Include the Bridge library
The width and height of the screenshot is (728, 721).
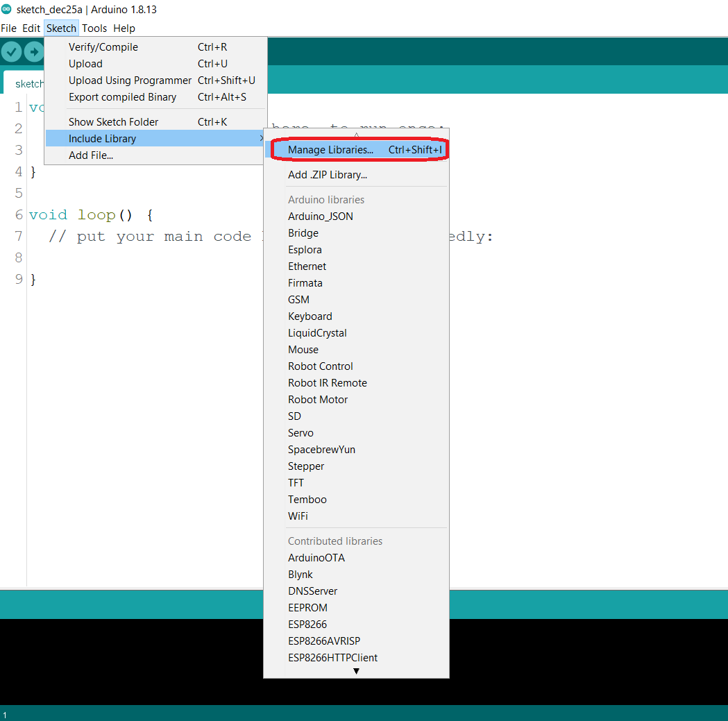pyautogui.click(x=356, y=233)
